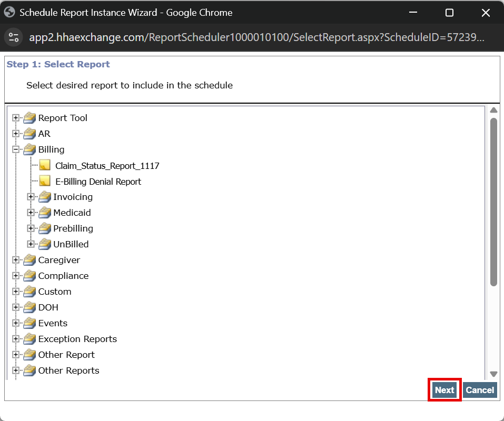Image resolution: width=504 pixels, height=421 pixels.
Task: Expand the Prebilling subfolder
Action: coord(31,228)
